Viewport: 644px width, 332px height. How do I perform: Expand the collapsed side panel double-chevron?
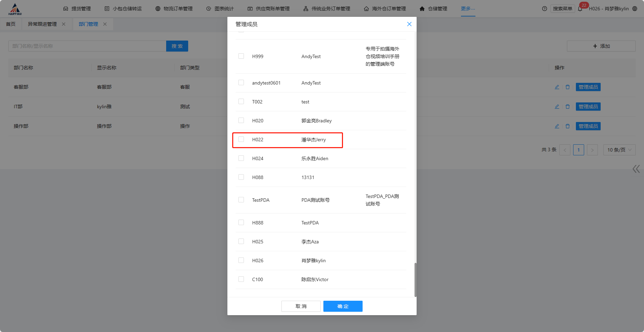point(636,169)
